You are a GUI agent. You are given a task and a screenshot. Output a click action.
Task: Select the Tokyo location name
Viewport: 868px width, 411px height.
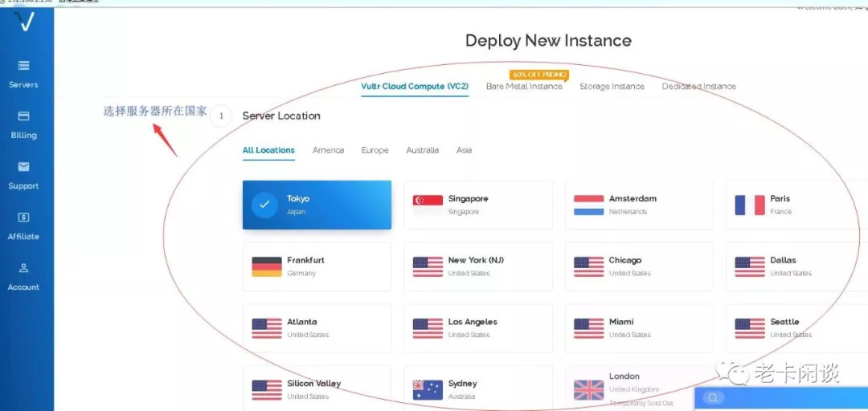pos(298,198)
